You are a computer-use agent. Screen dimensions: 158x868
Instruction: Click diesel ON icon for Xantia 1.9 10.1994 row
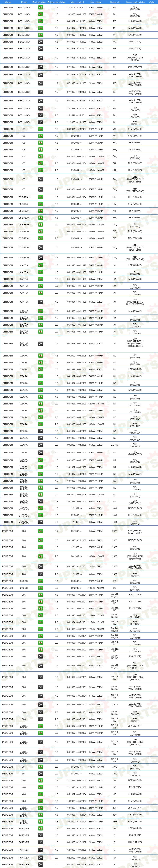click(41, 302)
